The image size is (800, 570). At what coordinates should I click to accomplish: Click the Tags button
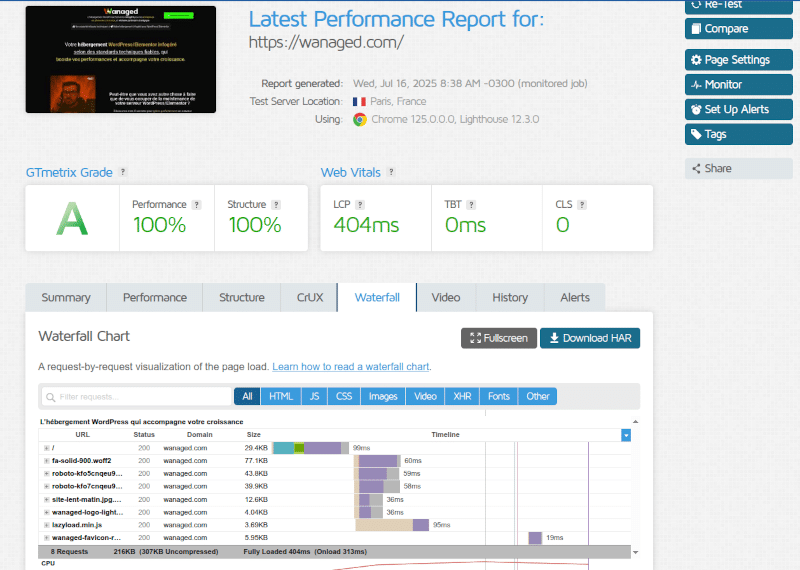pos(738,134)
